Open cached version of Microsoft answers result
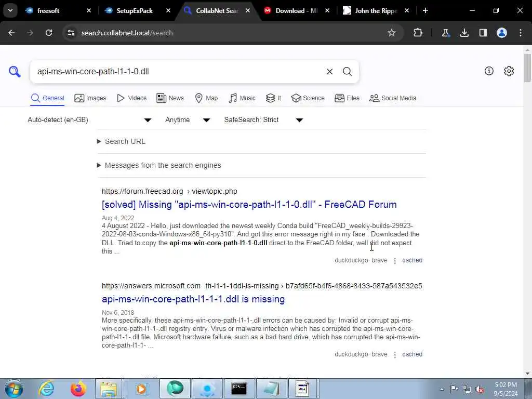Screen dimensions: 532x399 coord(412,354)
